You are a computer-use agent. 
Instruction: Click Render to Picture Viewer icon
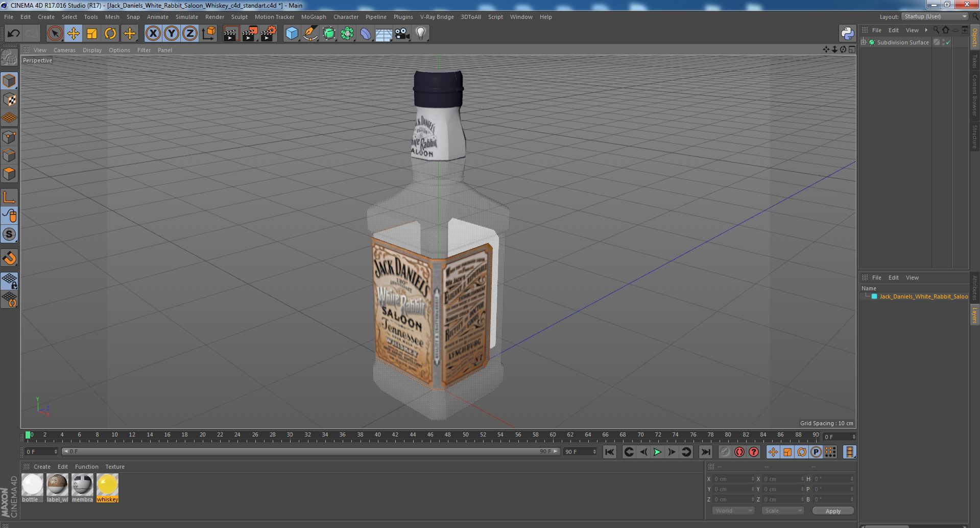(250, 34)
